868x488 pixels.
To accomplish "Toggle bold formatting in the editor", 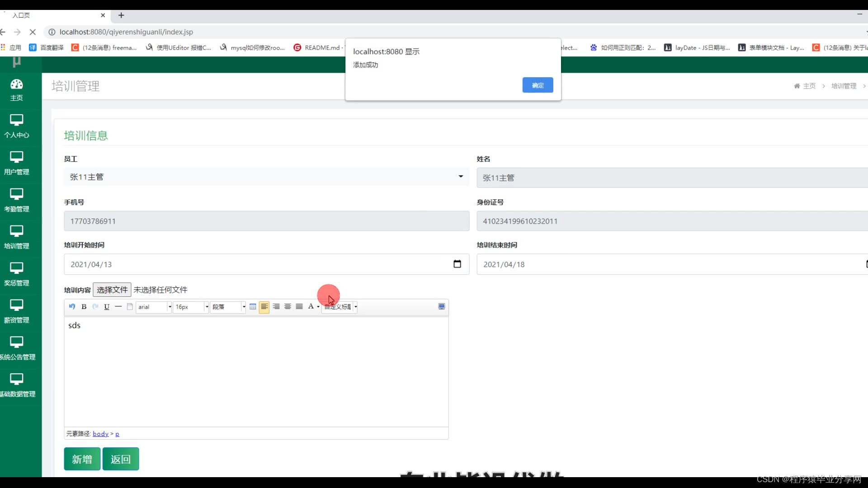I will (84, 307).
